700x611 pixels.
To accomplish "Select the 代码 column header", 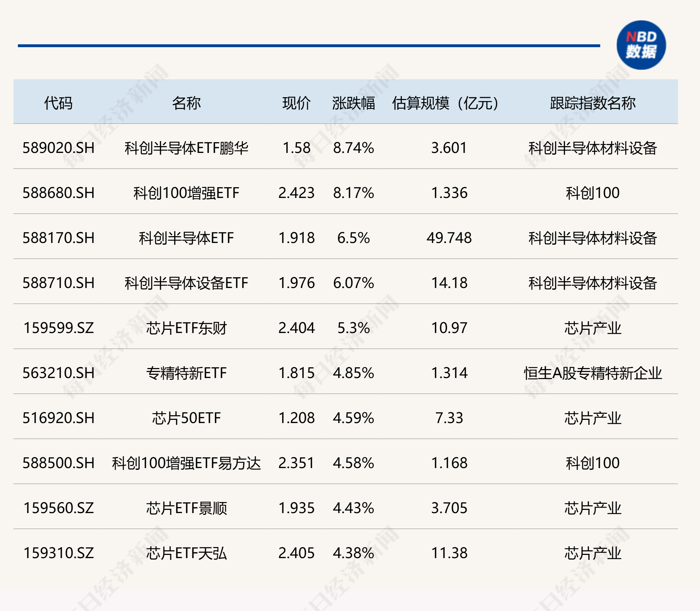I will (59, 102).
